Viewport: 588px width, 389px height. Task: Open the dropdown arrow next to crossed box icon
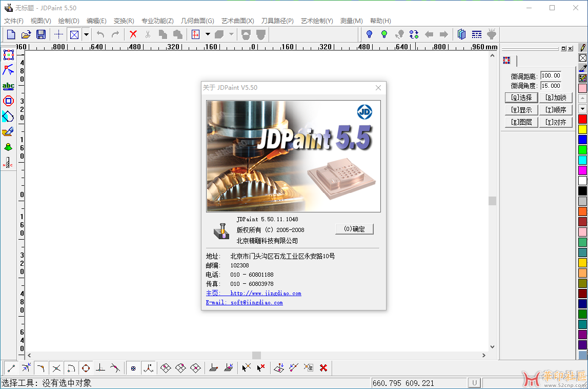point(86,34)
